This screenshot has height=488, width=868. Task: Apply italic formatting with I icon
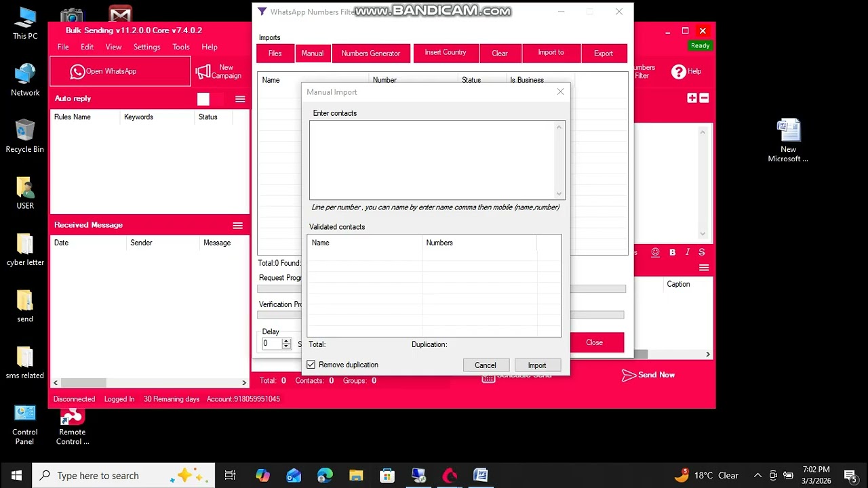point(688,252)
